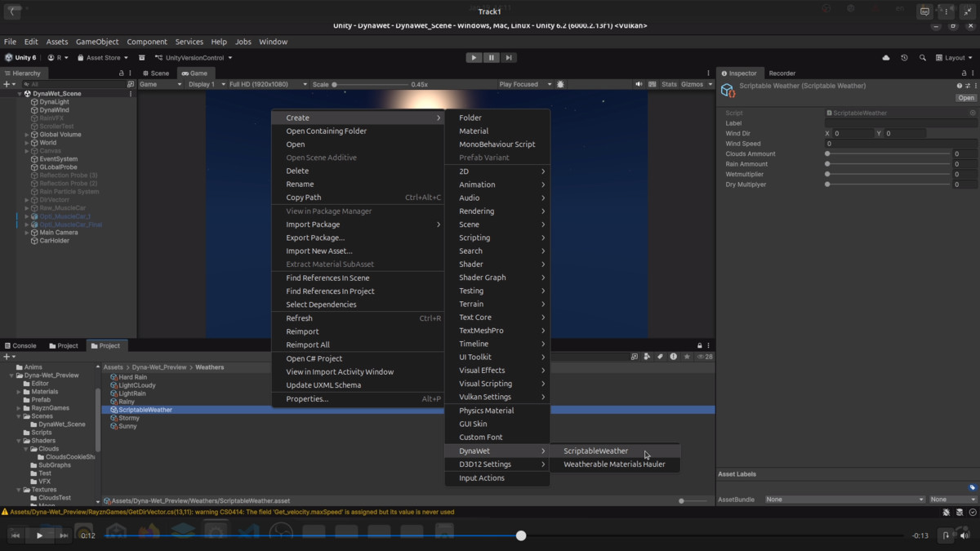Image resolution: width=980 pixels, height=551 pixels.
Task: Open the Inspector preset selector icon
Action: point(967,86)
